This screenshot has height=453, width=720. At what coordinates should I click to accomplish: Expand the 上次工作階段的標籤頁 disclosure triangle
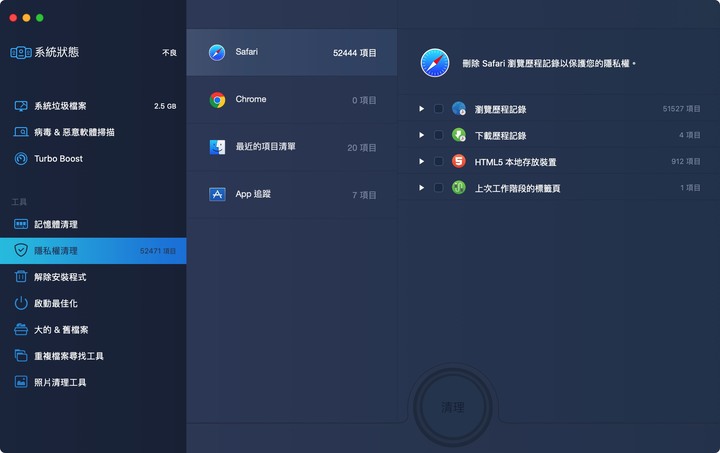[421, 188]
